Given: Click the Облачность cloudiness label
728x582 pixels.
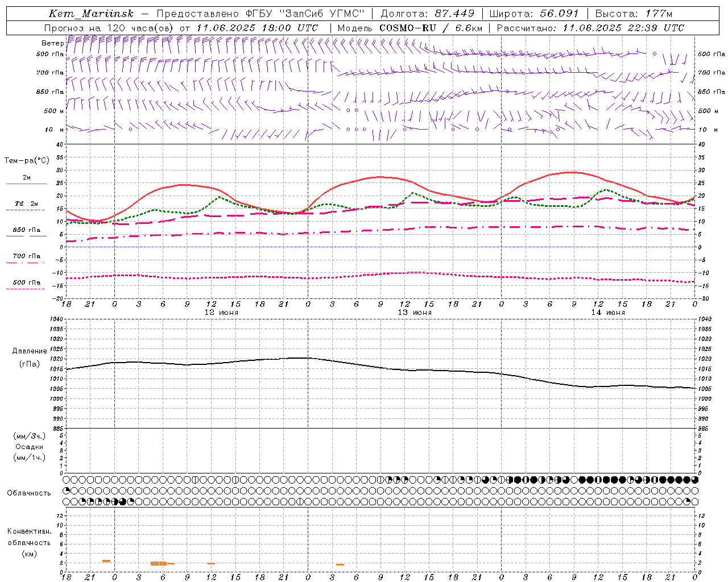Looking at the screenshot, I should [29, 493].
